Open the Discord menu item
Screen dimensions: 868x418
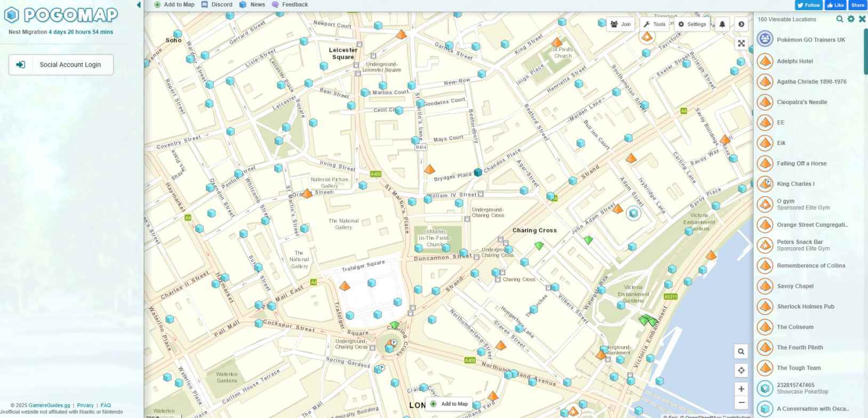(x=217, y=4)
